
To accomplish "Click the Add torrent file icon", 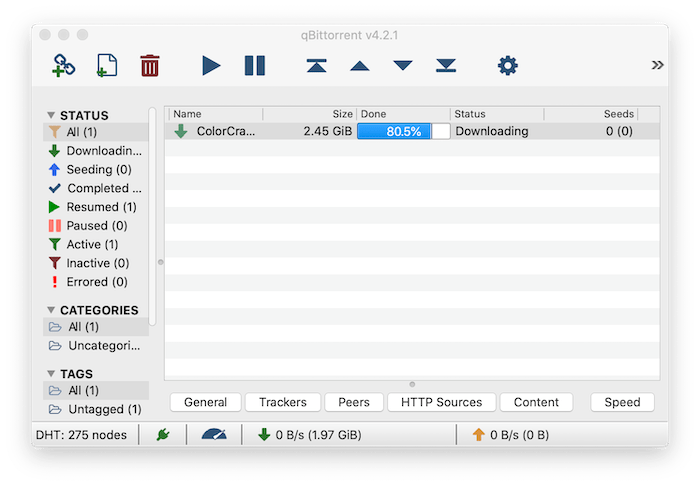I will (107, 66).
